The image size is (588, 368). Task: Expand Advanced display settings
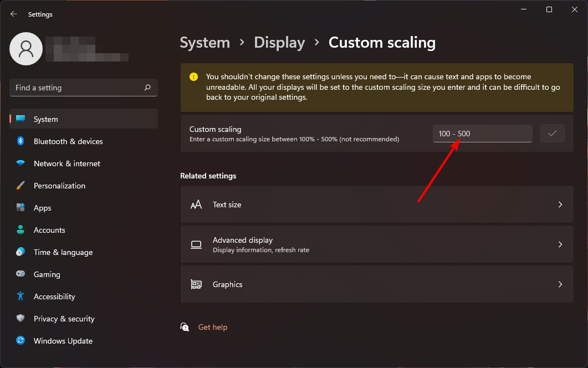click(377, 244)
